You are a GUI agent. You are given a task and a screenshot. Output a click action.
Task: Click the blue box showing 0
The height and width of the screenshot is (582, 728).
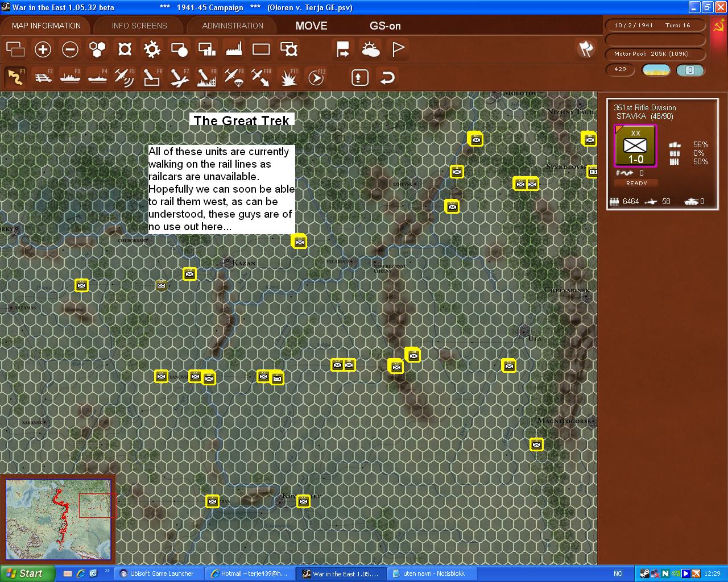point(690,70)
